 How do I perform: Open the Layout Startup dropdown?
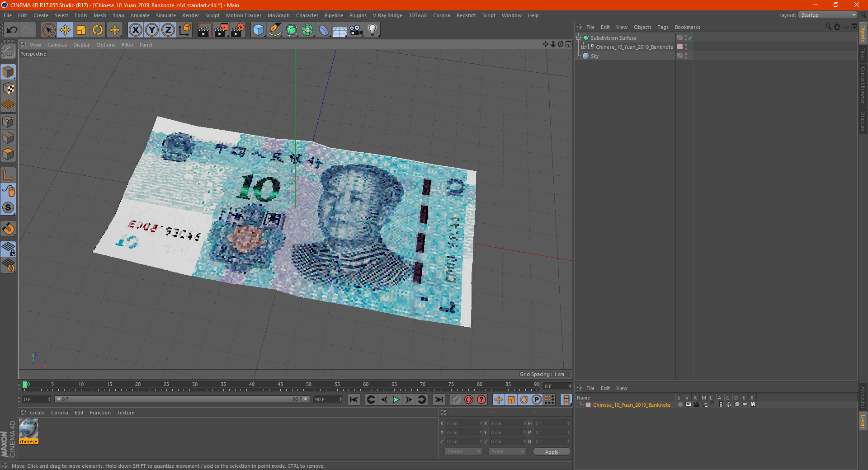828,15
